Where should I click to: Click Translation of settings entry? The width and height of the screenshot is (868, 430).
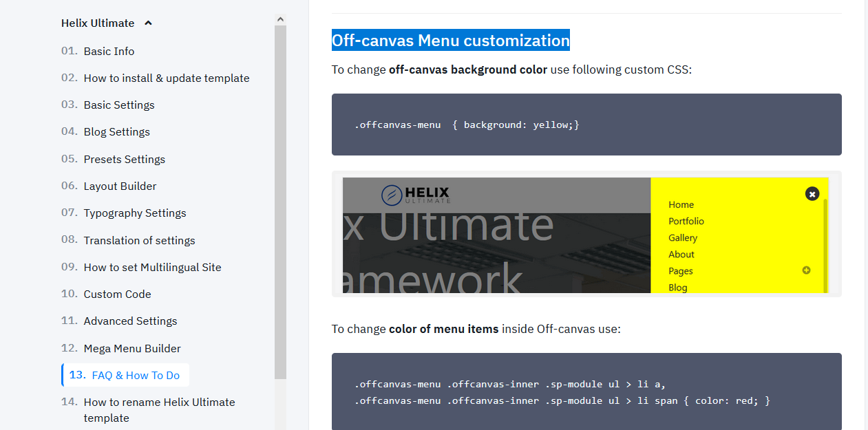139,241
